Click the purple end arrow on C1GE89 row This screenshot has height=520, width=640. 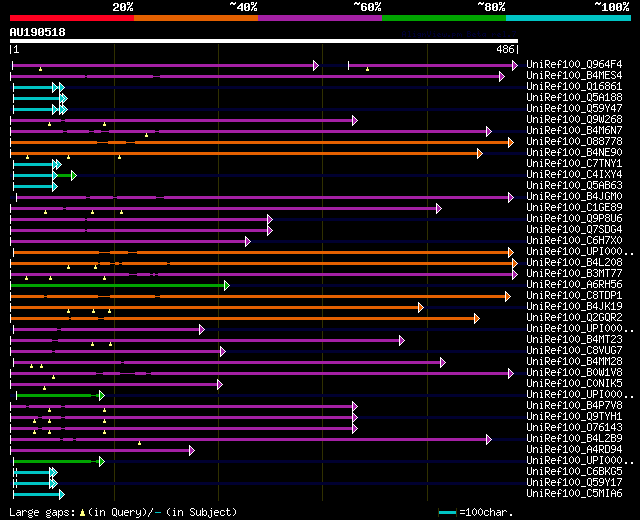439,209
